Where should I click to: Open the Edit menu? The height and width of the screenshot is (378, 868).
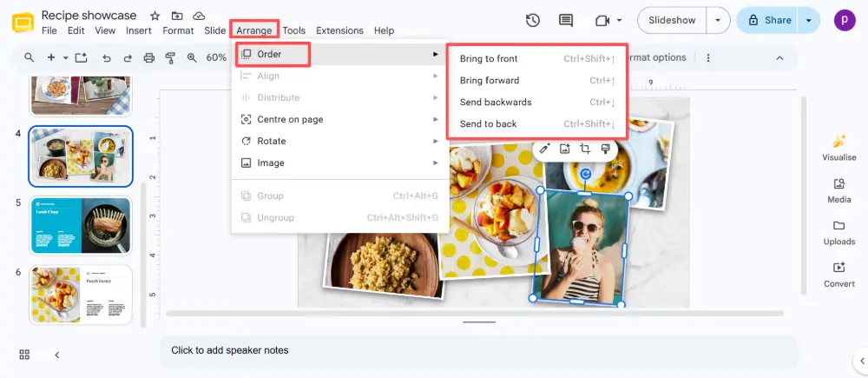(76, 30)
